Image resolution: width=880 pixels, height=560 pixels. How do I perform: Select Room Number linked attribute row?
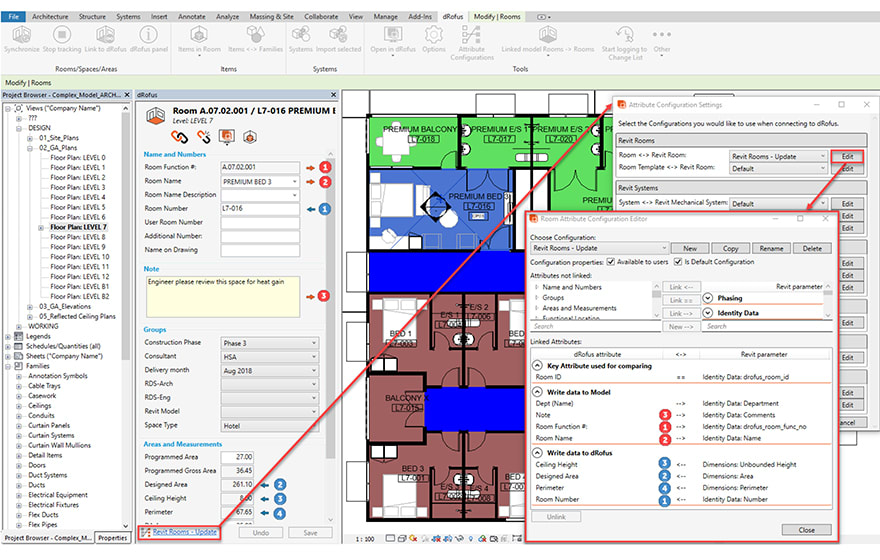coord(681,499)
